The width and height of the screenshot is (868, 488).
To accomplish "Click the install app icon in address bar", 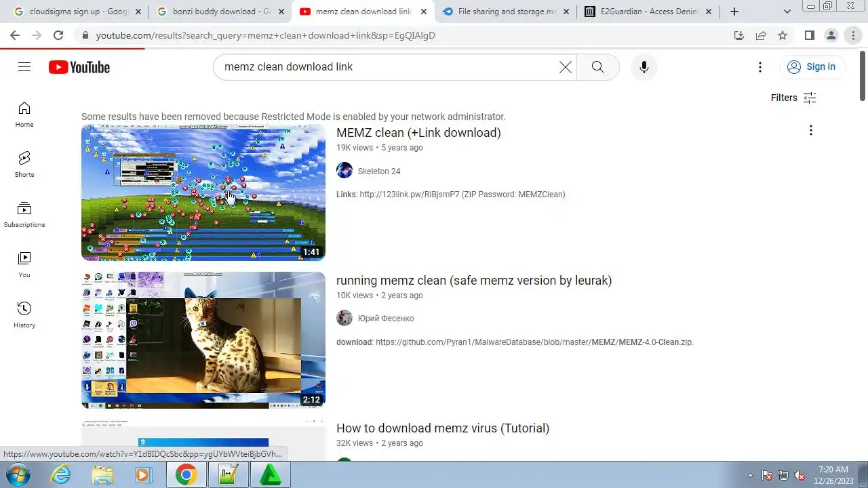I will (739, 35).
